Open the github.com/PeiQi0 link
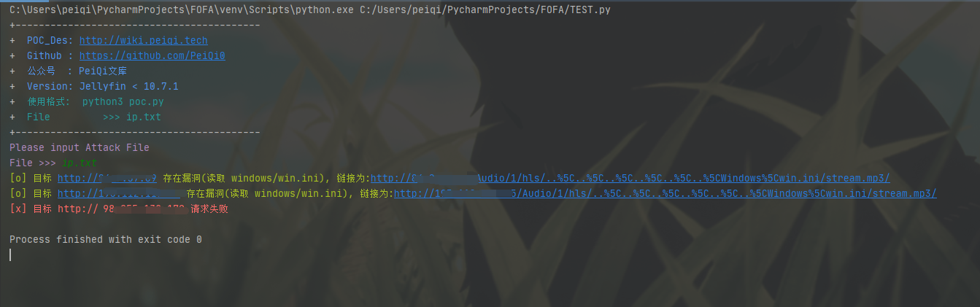This screenshot has height=307, width=980. pos(152,56)
